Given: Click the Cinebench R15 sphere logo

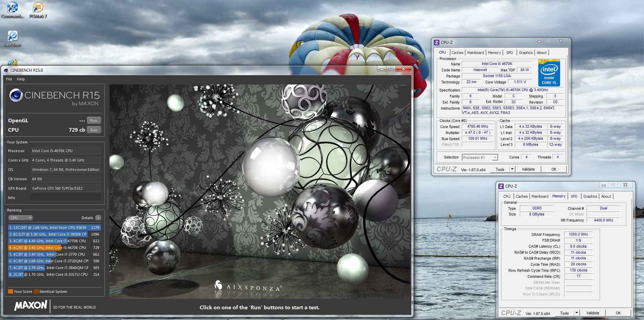Looking at the screenshot, I should [16, 95].
